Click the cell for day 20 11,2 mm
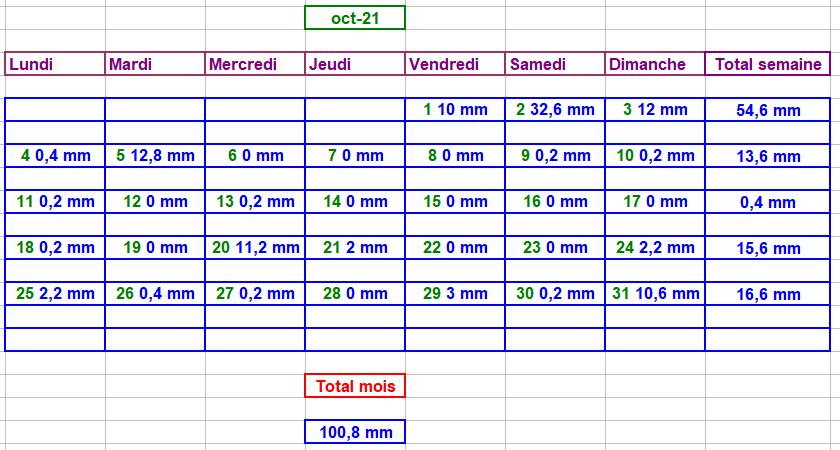The width and height of the screenshot is (840, 450). coord(255,248)
